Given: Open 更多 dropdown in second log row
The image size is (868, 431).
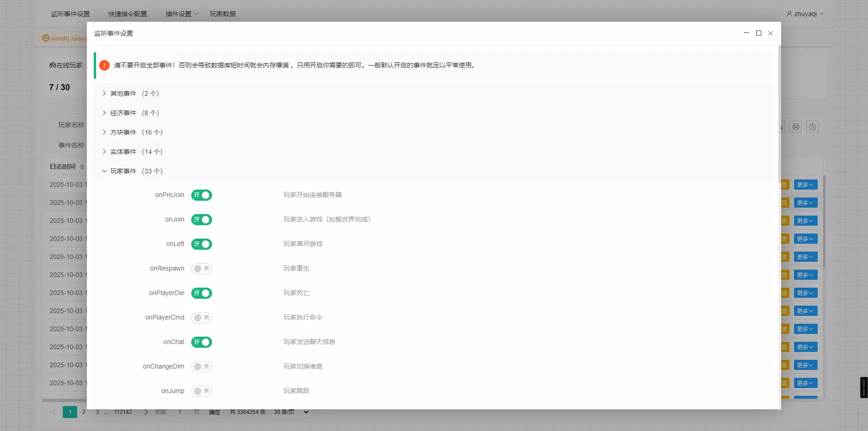Looking at the screenshot, I should [806, 203].
